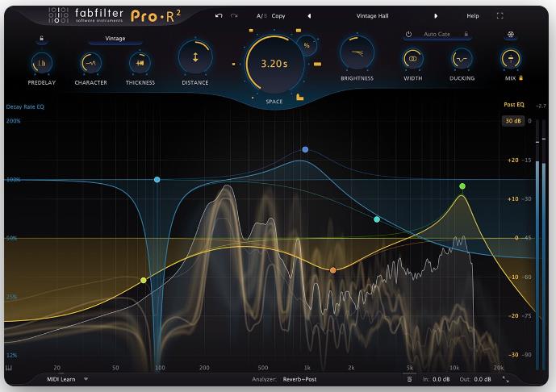Screen dimensions: 556x392
Task: Toggle the Auto Gate lock icon
Action: [466, 34]
